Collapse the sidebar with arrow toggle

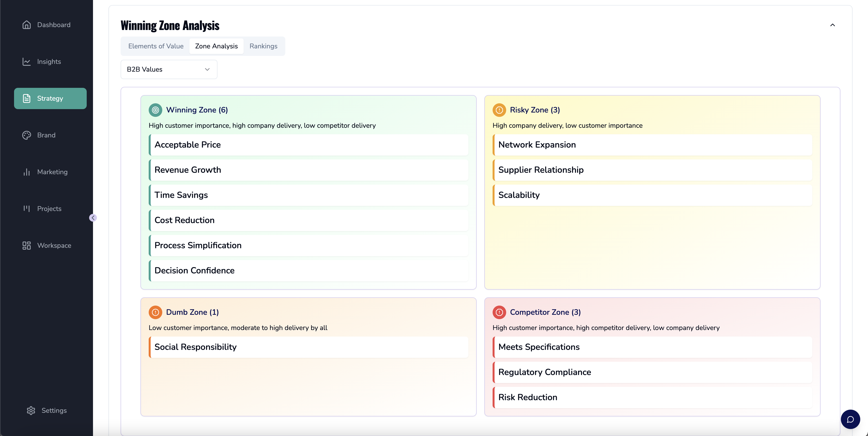tap(93, 218)
